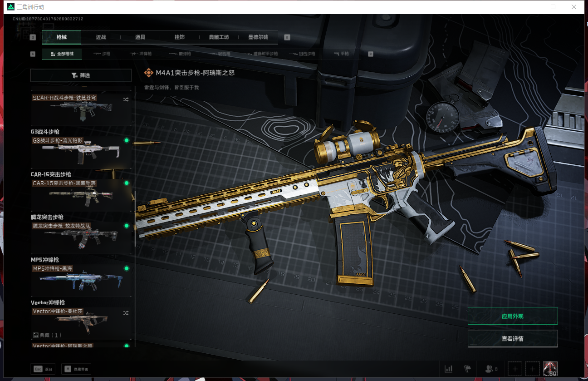Toggle green equipped dot on CAR-15 黑鹰坠落

(127, 183)
